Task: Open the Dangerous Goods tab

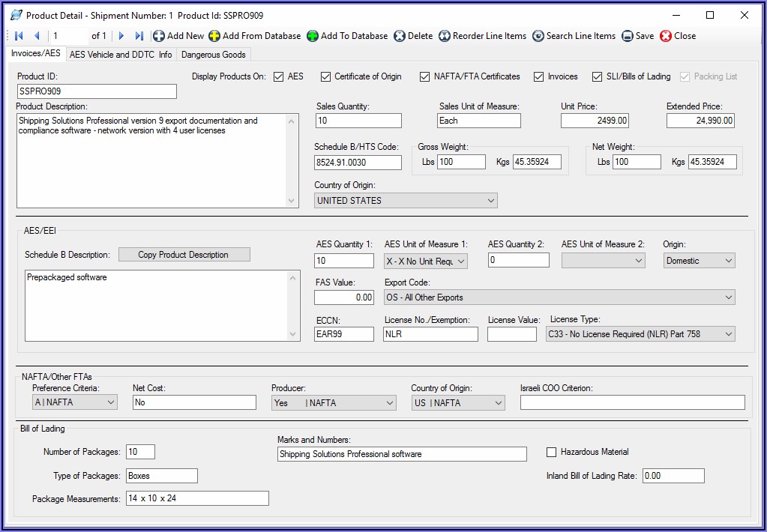Action: coord(213,55)
